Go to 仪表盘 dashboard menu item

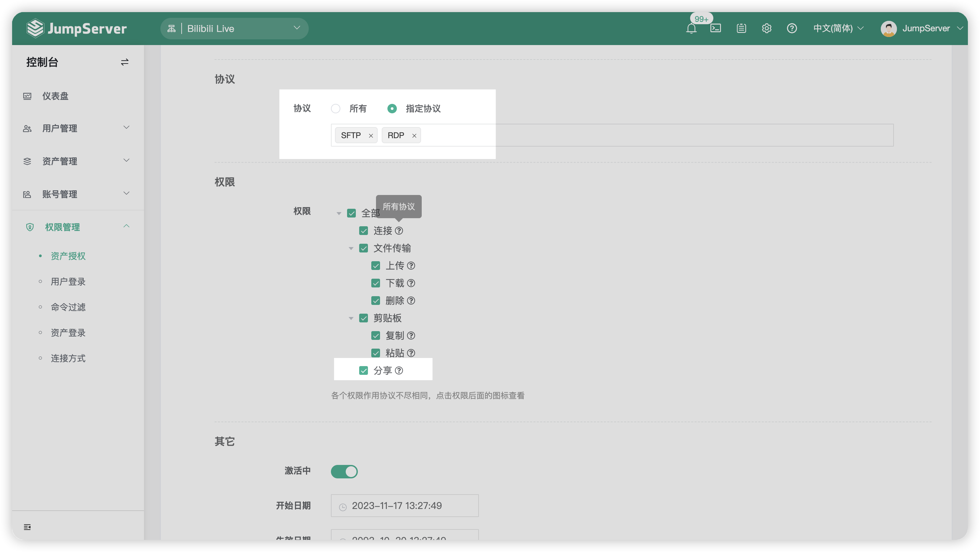[x=55, y=96]
